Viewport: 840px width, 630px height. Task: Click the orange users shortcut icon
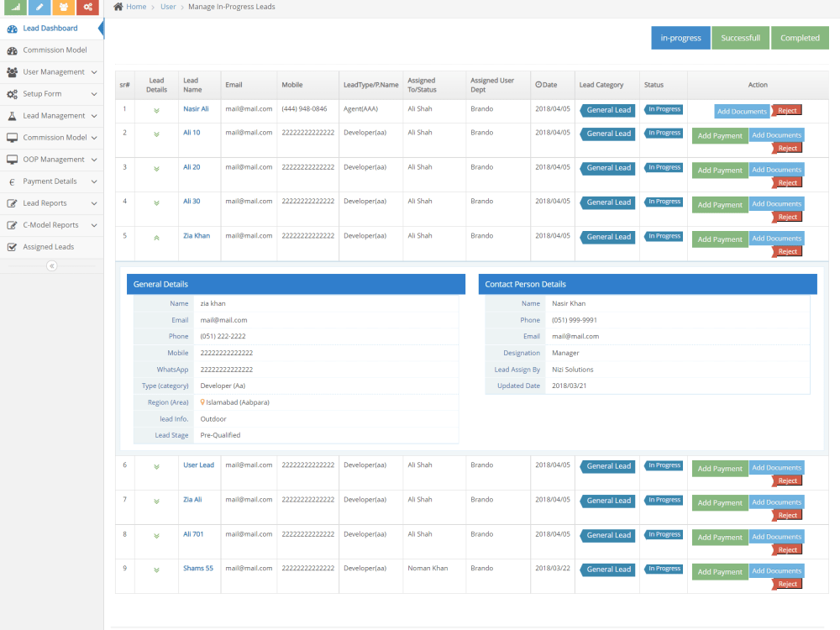coord(63,7)
